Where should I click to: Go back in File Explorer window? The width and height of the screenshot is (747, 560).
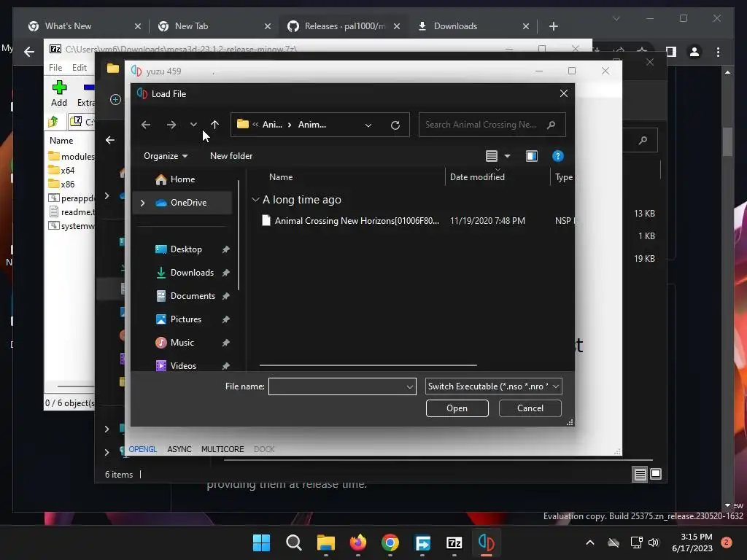pos(110,140)
